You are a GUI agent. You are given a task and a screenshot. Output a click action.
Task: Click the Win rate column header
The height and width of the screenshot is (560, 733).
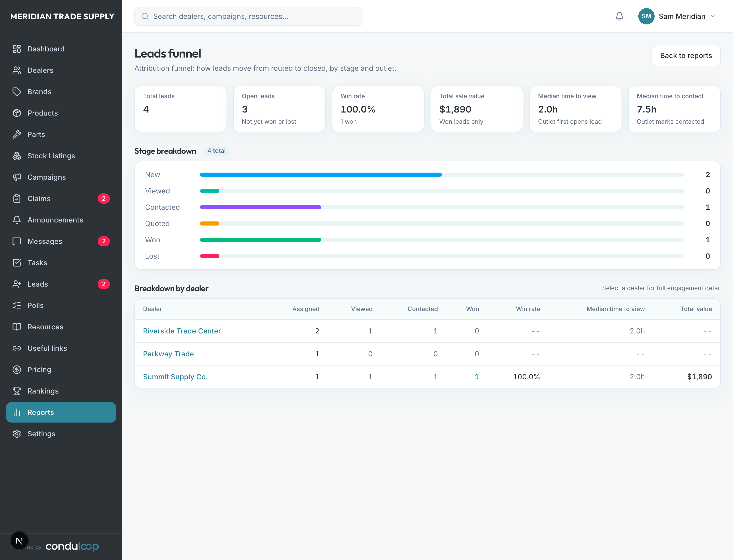coord(528,309)
